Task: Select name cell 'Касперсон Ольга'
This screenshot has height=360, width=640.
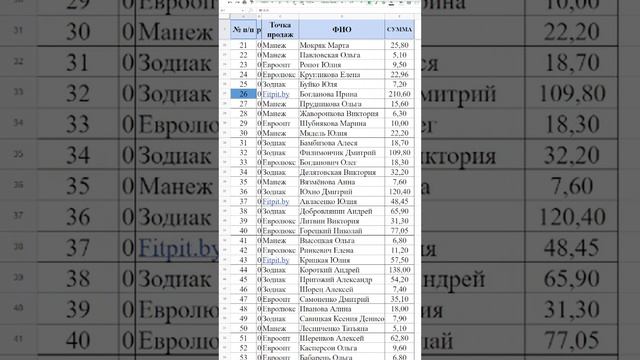Action: pos(342,348)
